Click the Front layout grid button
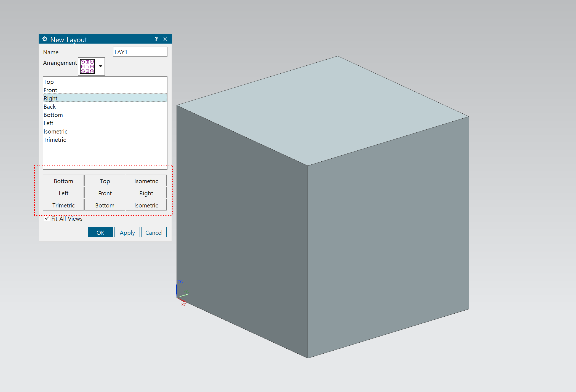This screenshot has width=576, height=392. pyautogui.click(x=105, y=193)
